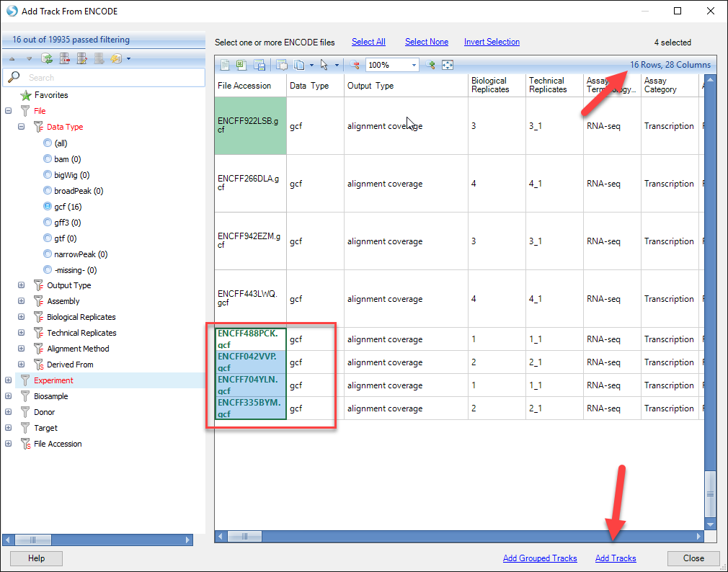This screenshot has width=728, height=572.
Task: Click the funnel icon beside Donor
Action: click(25, 412)
